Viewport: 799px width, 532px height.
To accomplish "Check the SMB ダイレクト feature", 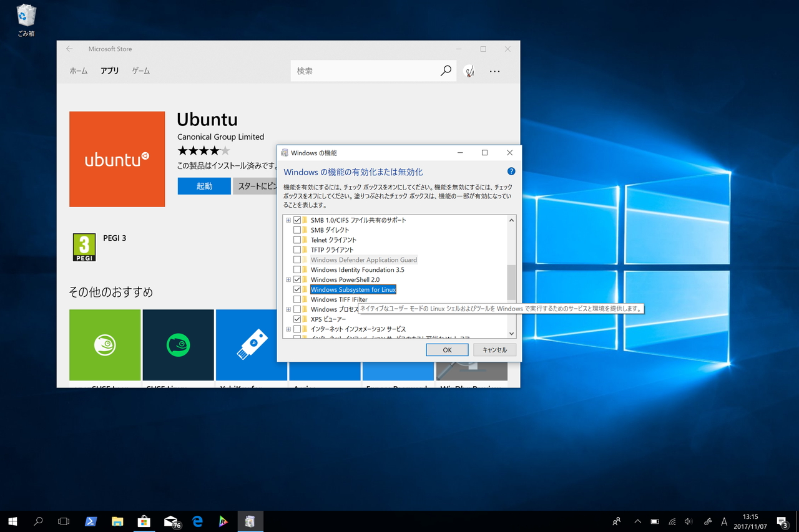I will pos(298,230).
